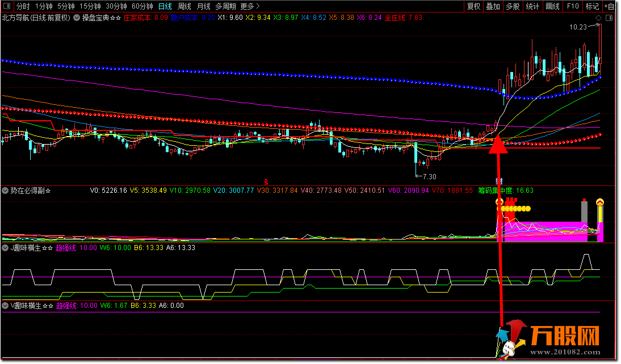The height and width of the screenshot is (364, 621).
Task: Click the J趣味横生 indicator name
Action: [26, 248]
